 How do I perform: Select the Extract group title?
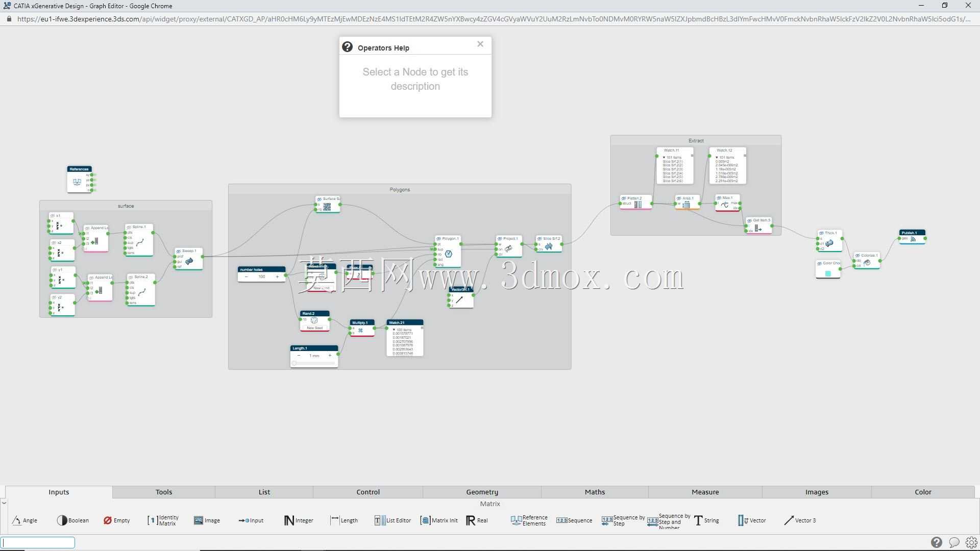click(x=696, y=140)
